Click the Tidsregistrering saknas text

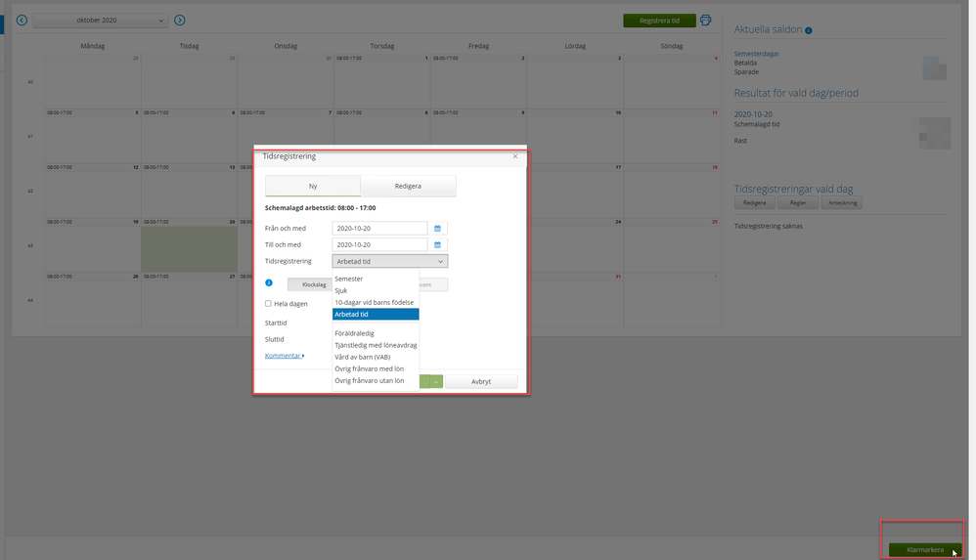(x=768, y=227)
